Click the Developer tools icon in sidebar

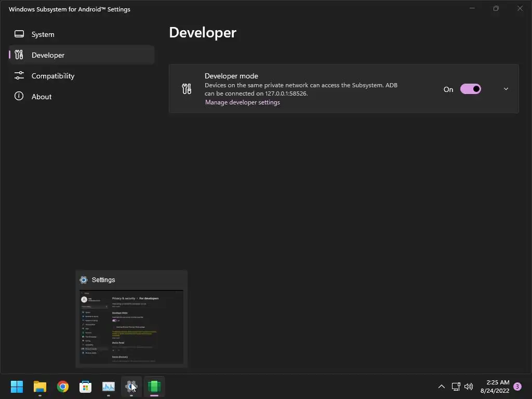19,55
